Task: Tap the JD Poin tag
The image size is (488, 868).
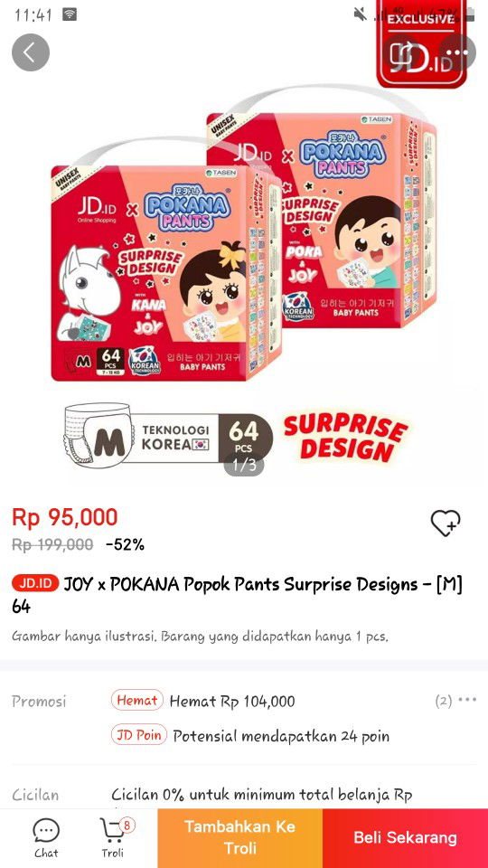Action: click(139, 734)
